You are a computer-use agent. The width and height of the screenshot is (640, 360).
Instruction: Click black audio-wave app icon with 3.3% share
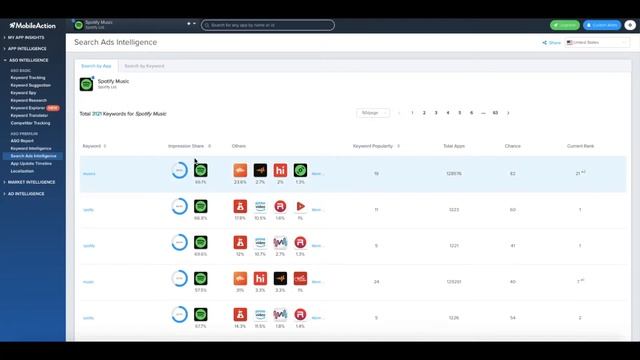click(x=280, y=278)
